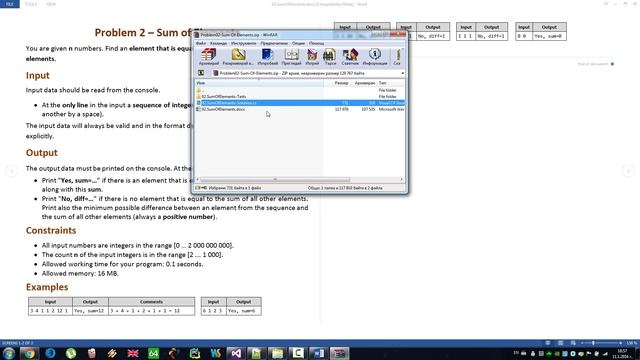Click the Прегледай (View) toolbar icon

291,57
